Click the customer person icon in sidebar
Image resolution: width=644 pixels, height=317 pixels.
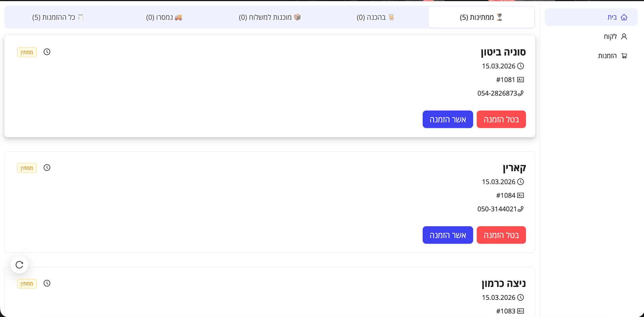624,37
